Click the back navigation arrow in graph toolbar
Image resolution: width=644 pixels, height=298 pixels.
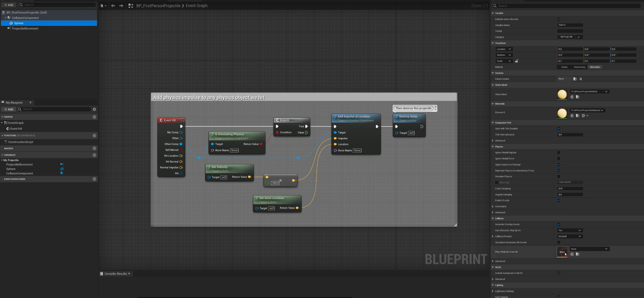click(113, 6)
